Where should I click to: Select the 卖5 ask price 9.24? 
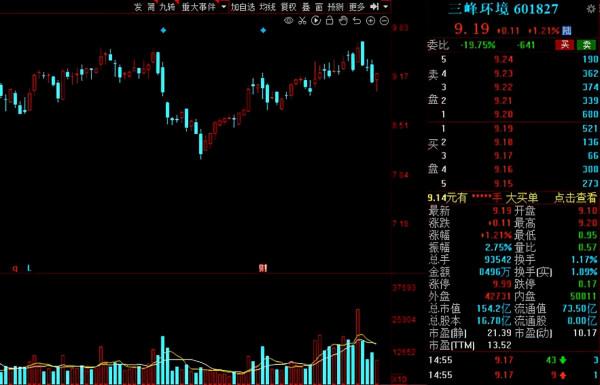point(503,59)
